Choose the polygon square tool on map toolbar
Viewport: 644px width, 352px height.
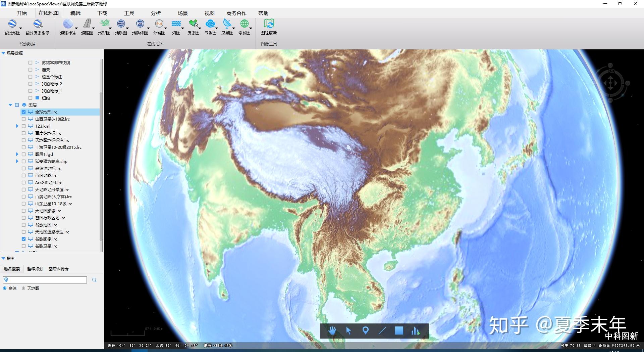399,331
